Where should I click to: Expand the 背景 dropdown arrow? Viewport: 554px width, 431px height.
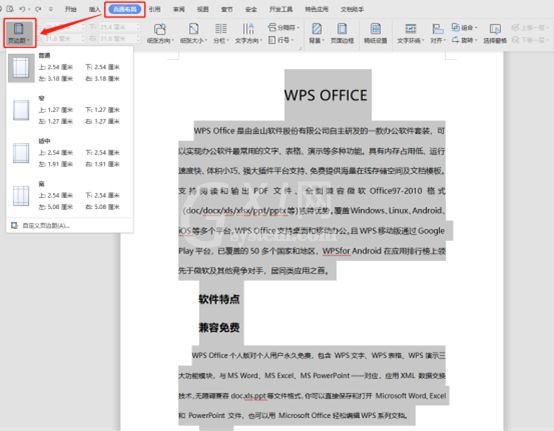pos(323,41)
